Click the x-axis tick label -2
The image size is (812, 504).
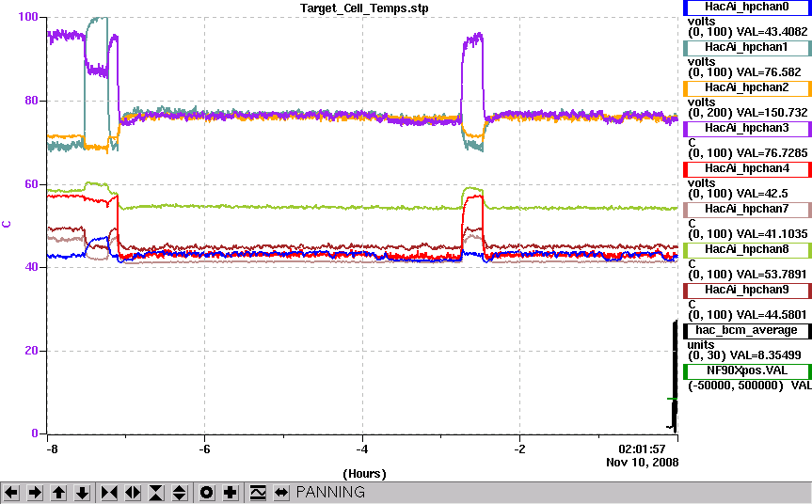(519, 449)
